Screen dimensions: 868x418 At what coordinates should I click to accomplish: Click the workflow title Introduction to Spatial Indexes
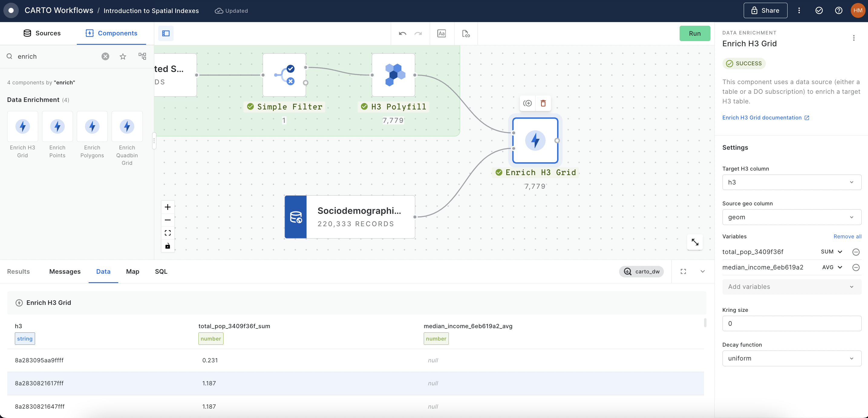click(151, 11)
